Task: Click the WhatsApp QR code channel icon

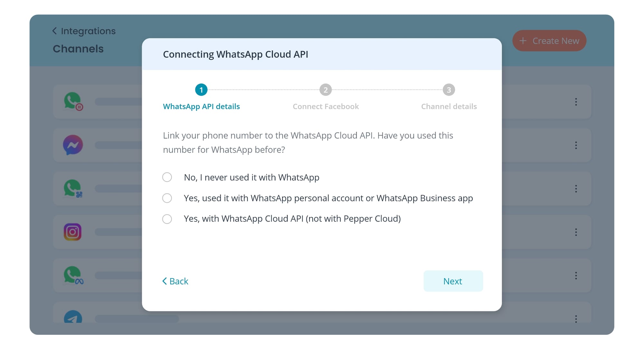Action: [73, 188]
